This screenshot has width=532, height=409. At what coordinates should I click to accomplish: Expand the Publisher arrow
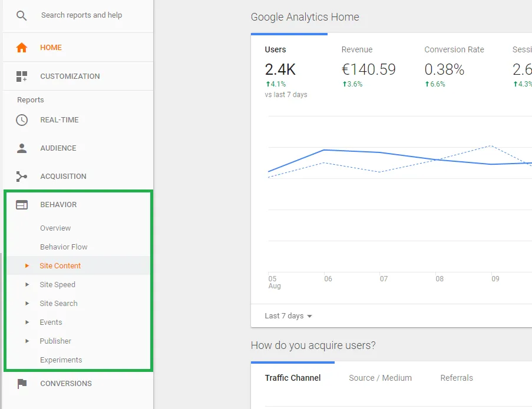click(27, 341)
